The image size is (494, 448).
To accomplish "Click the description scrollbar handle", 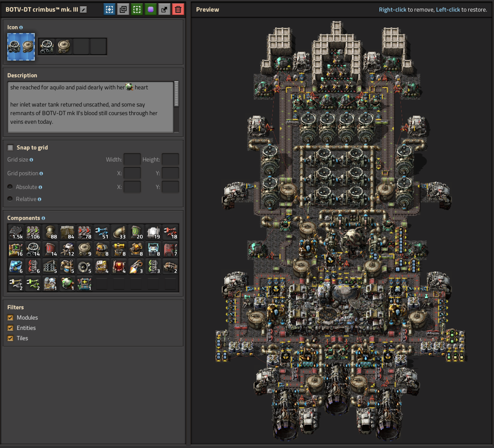I will pyautogui.click(x=176, y=94).
